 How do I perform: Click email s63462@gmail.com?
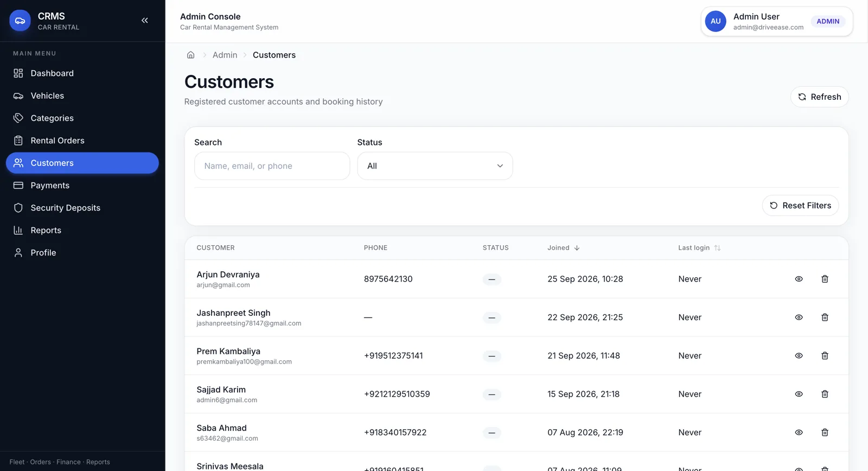(x=227, y=438)
